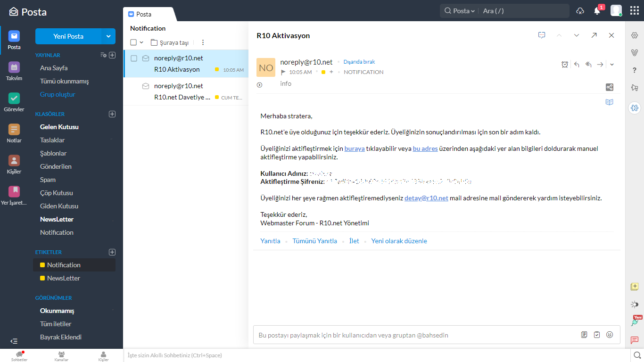
Task: Click the Yeni Posta button
Action: [x=68, y=36]
